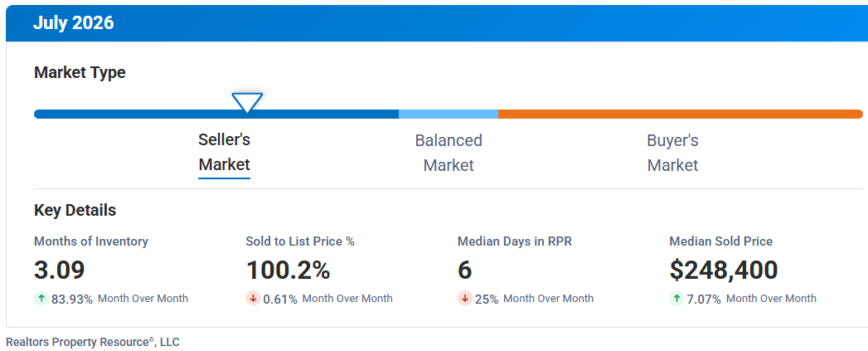Click the Months of Inventory label
868x351 pixels.
coord(91,241)
